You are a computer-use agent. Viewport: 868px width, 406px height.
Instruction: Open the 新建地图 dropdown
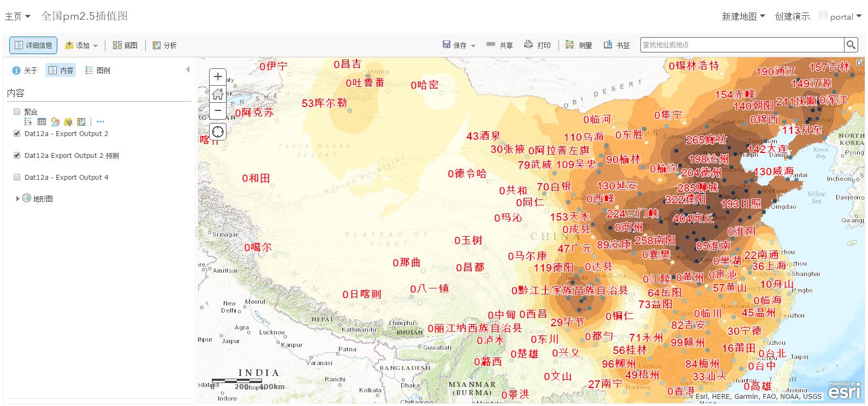744,16
